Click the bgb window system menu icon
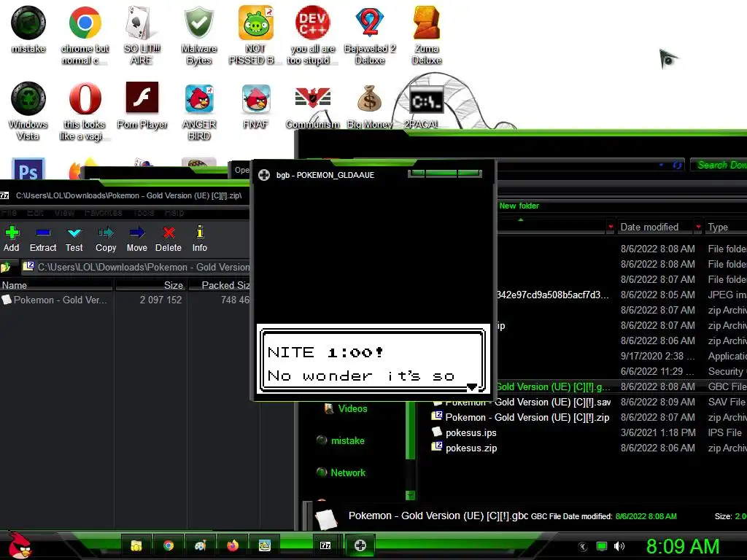The image size is (747, 560). click(264, 175)
